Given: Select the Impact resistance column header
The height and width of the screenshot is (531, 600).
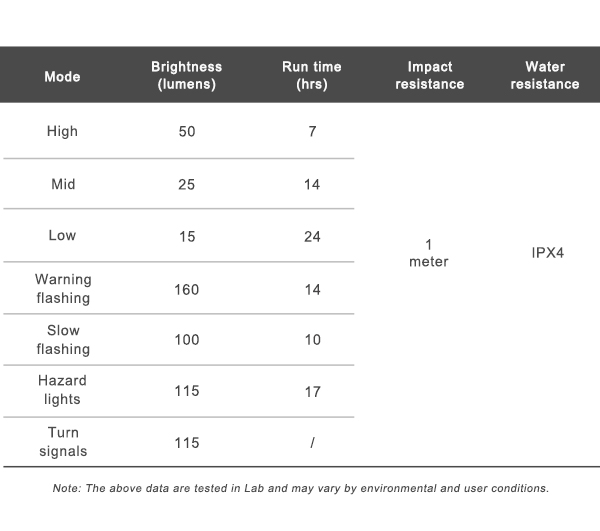Looking at the screenshot, I should coord(429,76).
